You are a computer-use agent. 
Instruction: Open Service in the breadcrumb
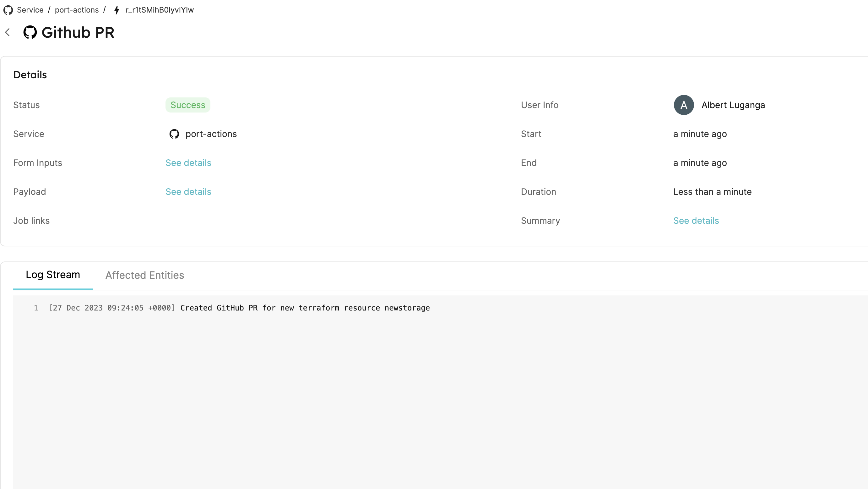(x=30, y=10)
